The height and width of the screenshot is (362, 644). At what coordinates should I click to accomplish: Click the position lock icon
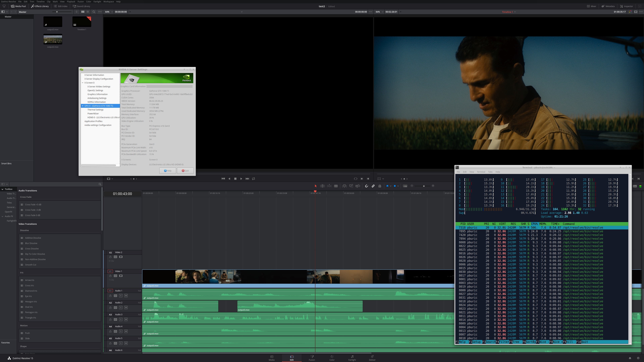pyautogui.click(x=380, y=186)
